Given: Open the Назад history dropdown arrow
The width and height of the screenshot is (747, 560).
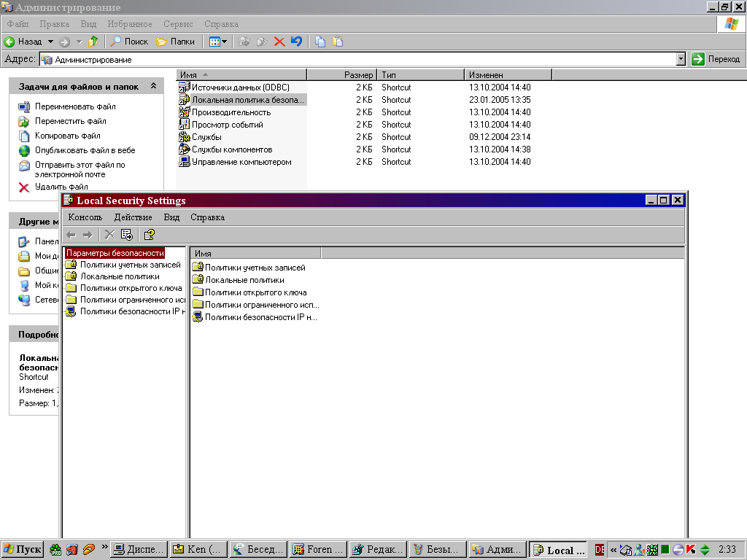Looking at the screenshot, I should click(51, 42).
